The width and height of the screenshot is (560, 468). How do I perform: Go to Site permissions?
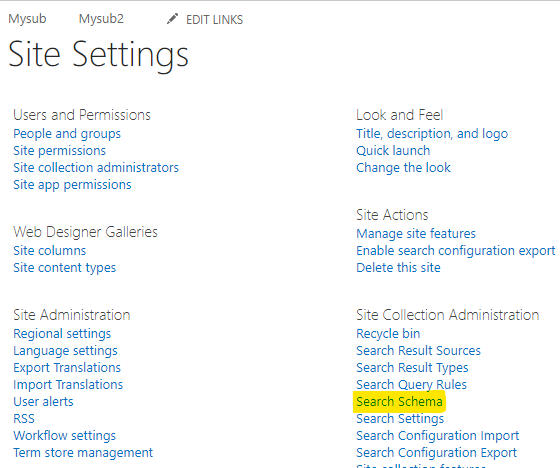[60, 150]
